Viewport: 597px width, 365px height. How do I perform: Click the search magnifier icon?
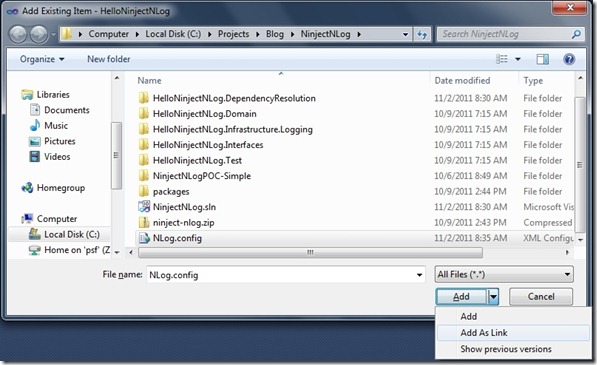[576, 34]
